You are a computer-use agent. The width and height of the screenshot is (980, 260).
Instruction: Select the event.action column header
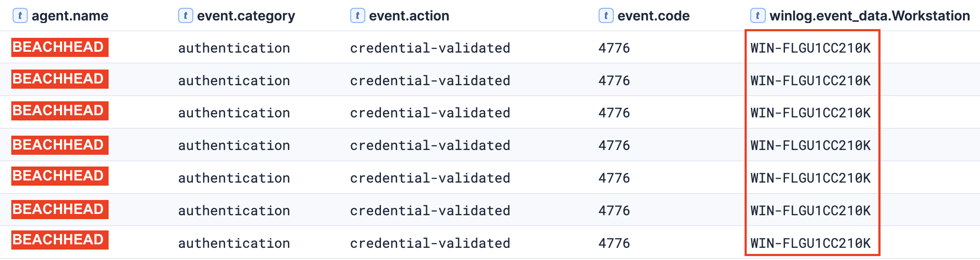click(x=409, y=16)
